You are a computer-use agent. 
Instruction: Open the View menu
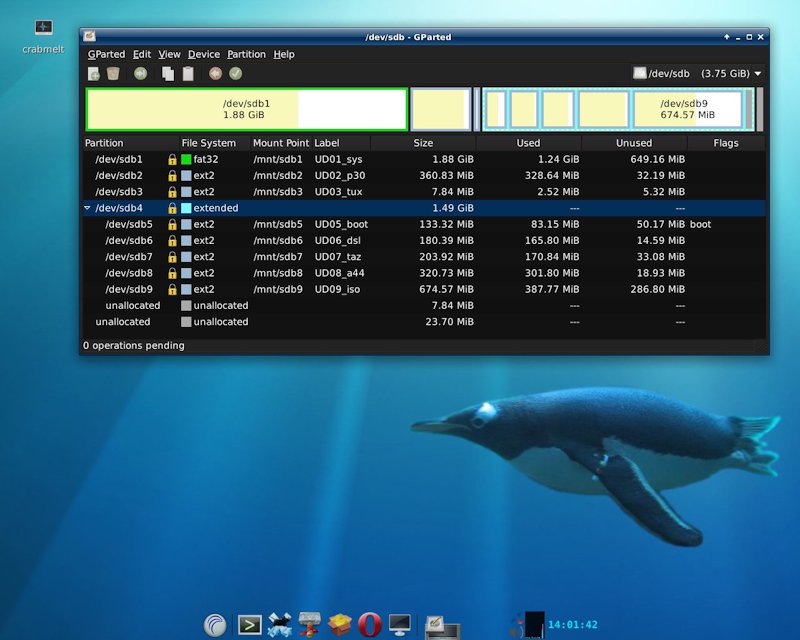click(169, 54)
